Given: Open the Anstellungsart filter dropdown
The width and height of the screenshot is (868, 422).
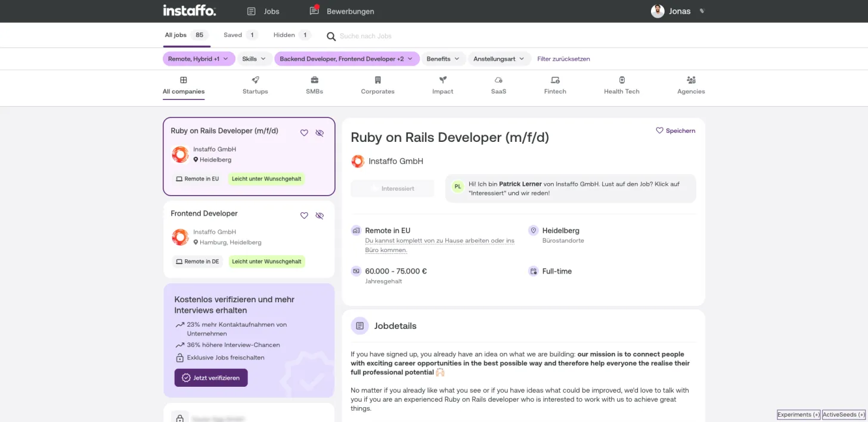Looking at the screenshot, I should tap(499, 59).
